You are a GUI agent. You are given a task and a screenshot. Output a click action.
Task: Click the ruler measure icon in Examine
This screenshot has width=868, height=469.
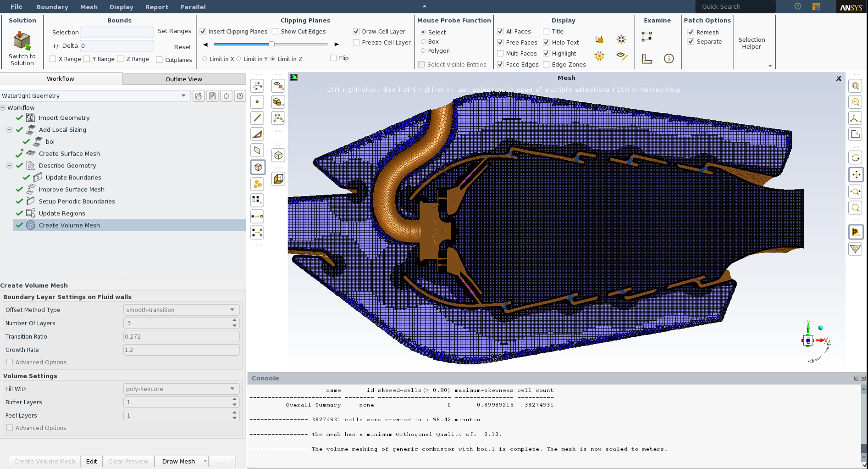click(647, 59)
